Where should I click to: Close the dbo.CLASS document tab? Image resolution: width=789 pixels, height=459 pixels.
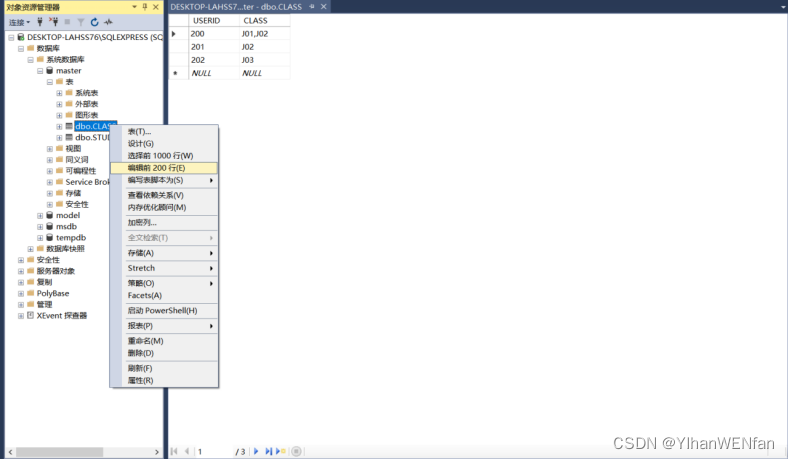324,7
